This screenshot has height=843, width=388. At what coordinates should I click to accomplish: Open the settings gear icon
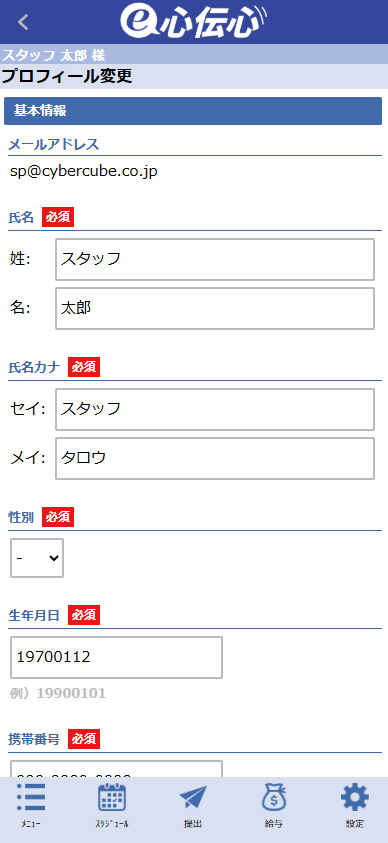pos(355,797)
